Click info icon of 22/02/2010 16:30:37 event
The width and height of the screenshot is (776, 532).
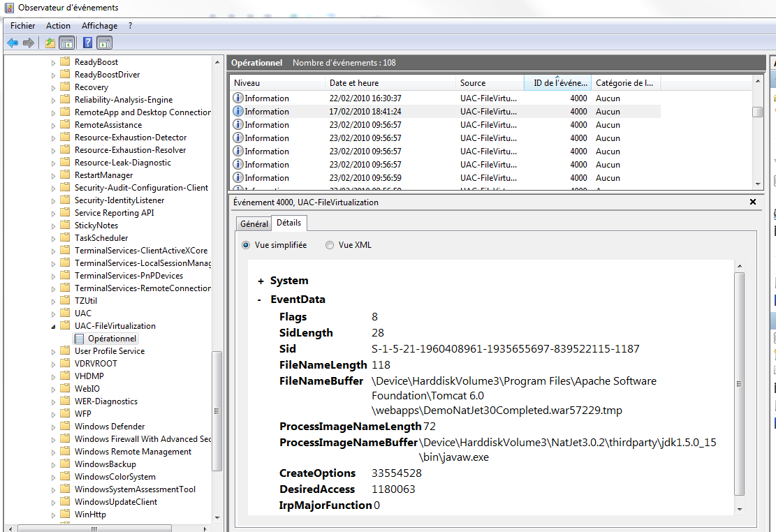click(238, 98)
